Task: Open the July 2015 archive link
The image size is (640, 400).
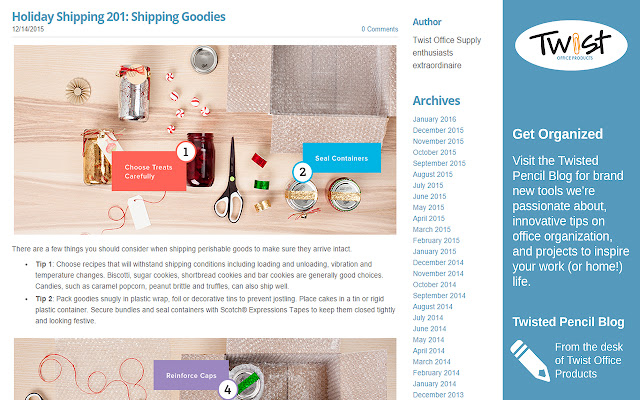Action: coord(428,185)
